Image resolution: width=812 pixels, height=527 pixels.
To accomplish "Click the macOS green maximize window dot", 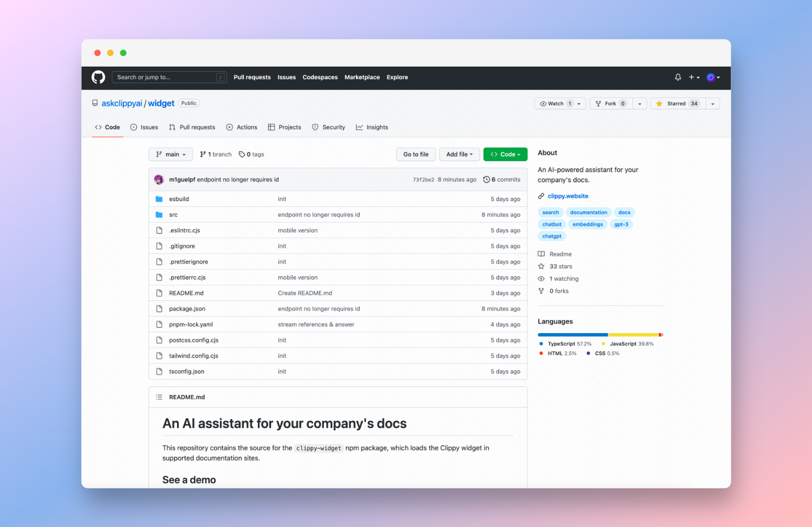I will click(123, 53).
